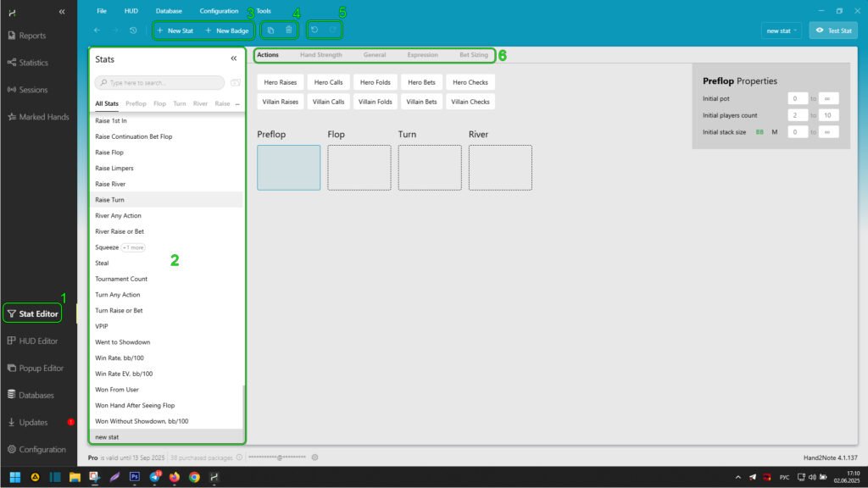The image size is (868, 488).
Task: Click the duplicate stat copy icon
Action: pyautogui.click(x=270, y=30)
